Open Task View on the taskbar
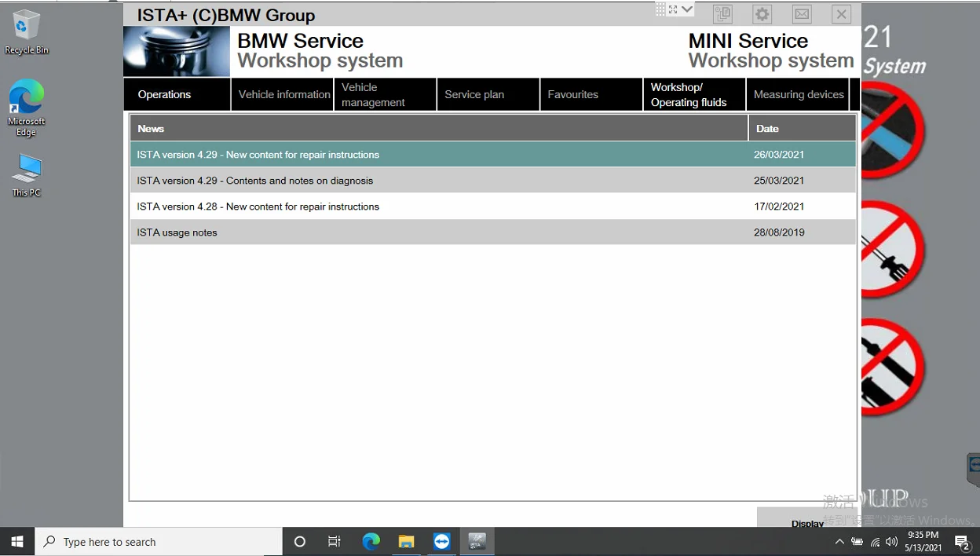The image size is (980, 556). (x=335, y=542)
